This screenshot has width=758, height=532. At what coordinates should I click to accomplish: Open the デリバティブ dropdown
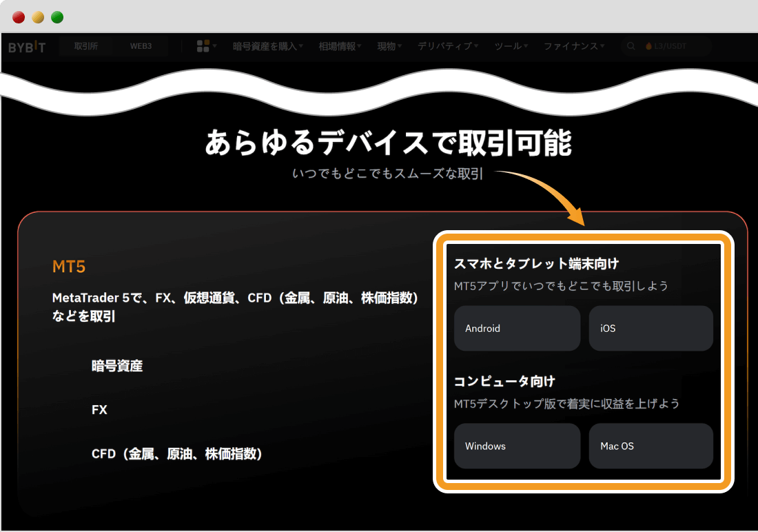448,46
